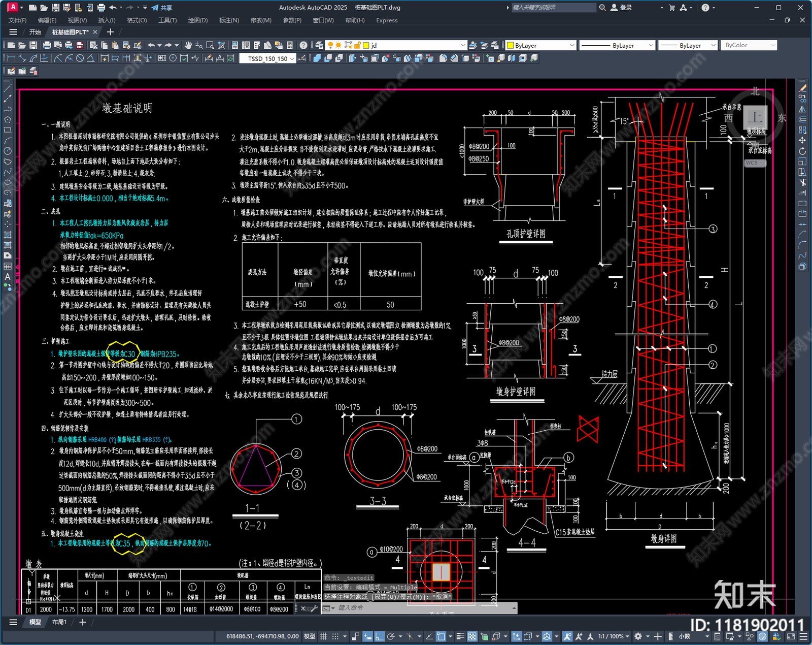Open the Layer Properties Manager icon
The image size is (812, 645).
pos(319,45)
